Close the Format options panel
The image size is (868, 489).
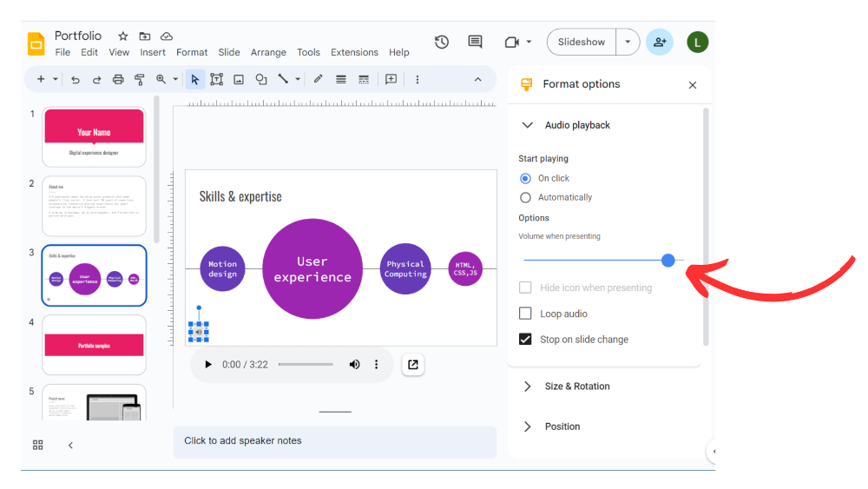[693, 85]
